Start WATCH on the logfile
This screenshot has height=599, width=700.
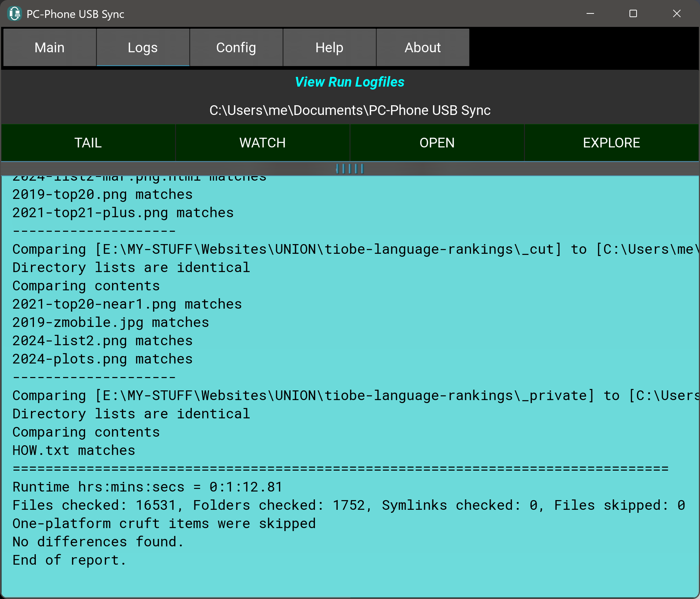(262, 143)
